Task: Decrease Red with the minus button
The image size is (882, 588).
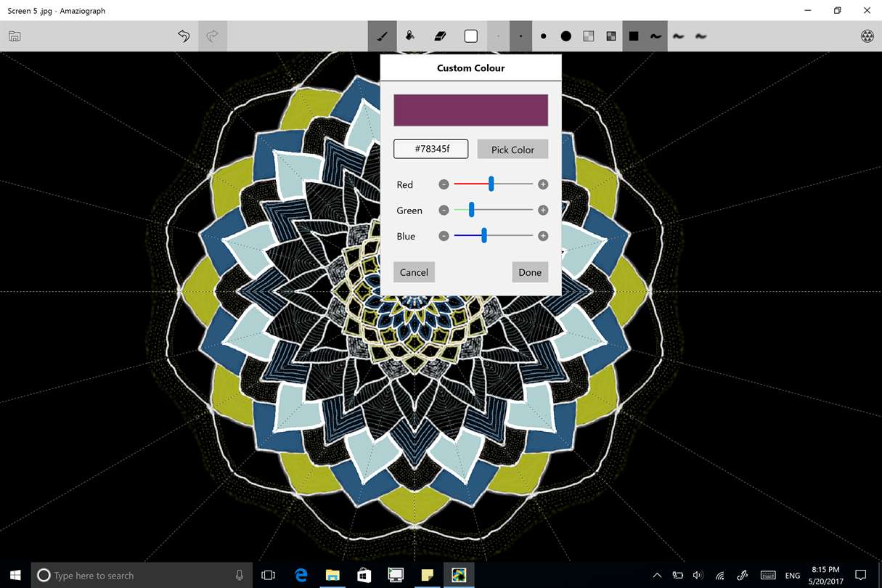Action: [x=444, y=184]
